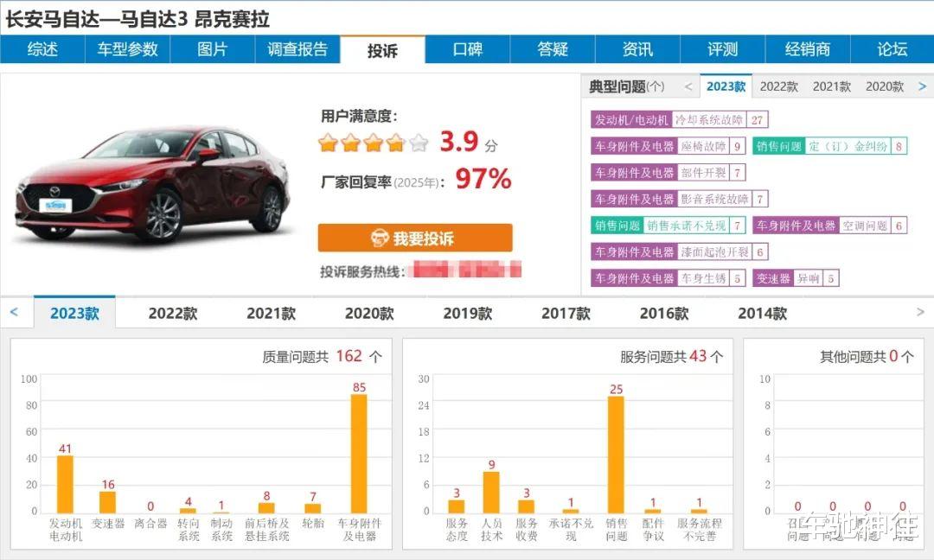Select the 2022款 tab above the charts
The height and width of the screenshot is (560, 934).
point(173,313)
